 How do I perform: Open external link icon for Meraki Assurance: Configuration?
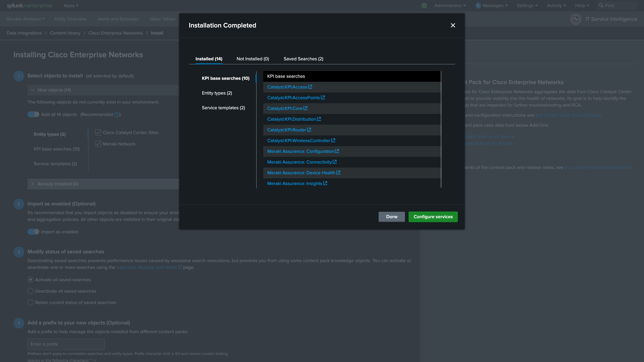337,151
